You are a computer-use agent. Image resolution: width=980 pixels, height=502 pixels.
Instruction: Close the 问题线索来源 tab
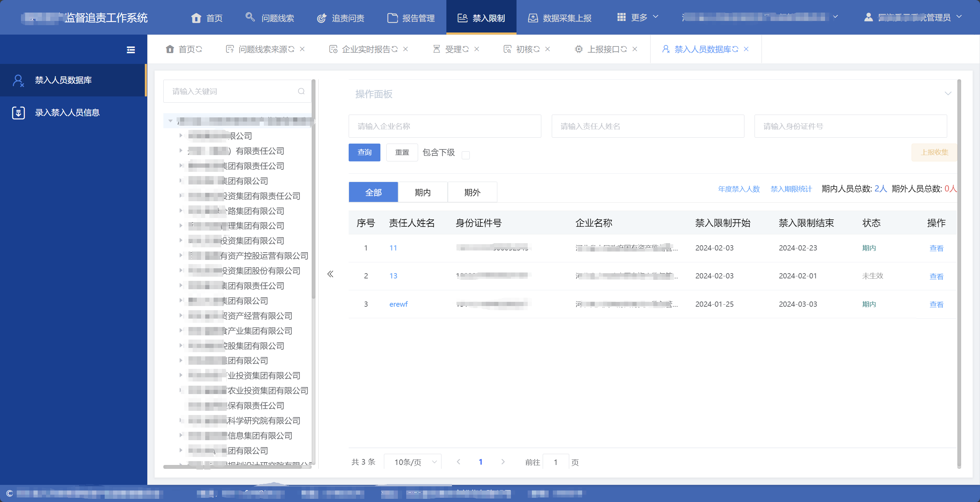click(x=302, y=49)
